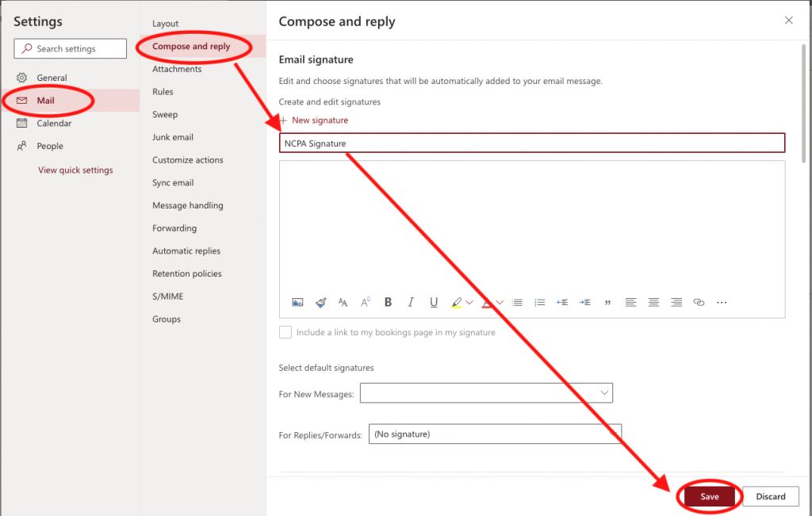Go to Calendar settings category
The image size is (812, 516).
point(54,123)
